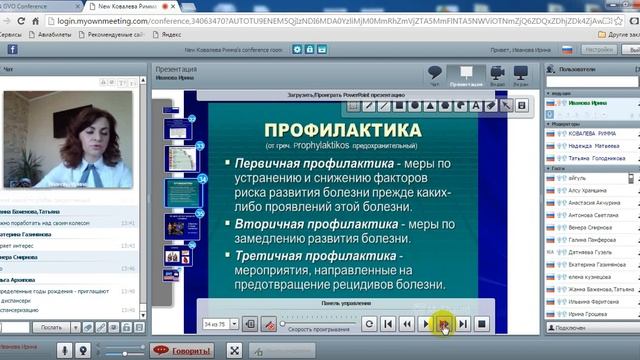Adjust the upper volume slider
The width and height of the screenshot is (640, 360).
tap(124, 347)
